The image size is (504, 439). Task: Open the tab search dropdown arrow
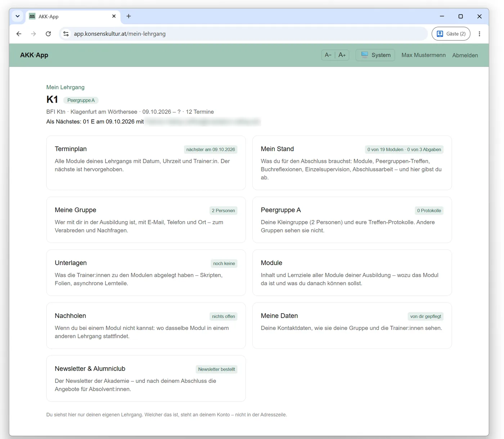tap(17, 16)
